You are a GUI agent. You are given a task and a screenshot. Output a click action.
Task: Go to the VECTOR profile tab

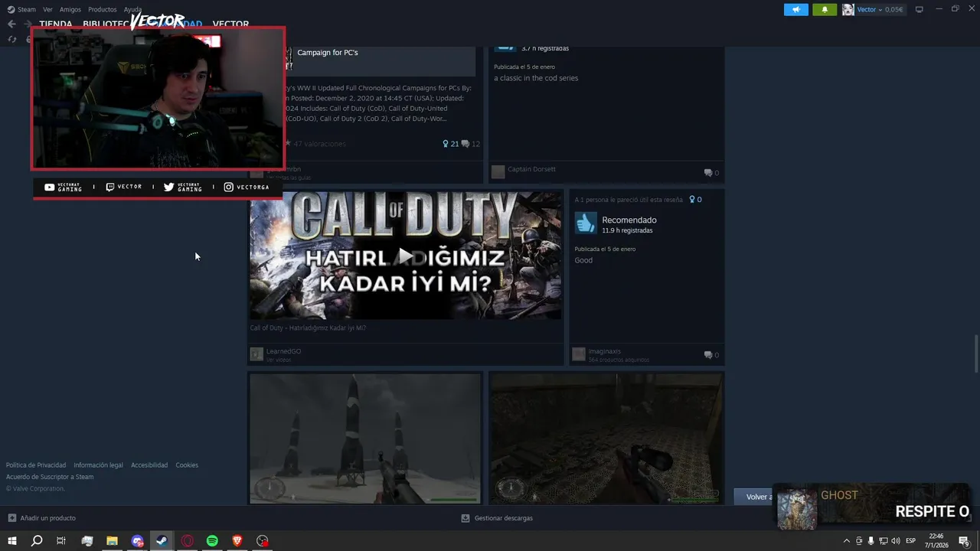tap(230, 24)
